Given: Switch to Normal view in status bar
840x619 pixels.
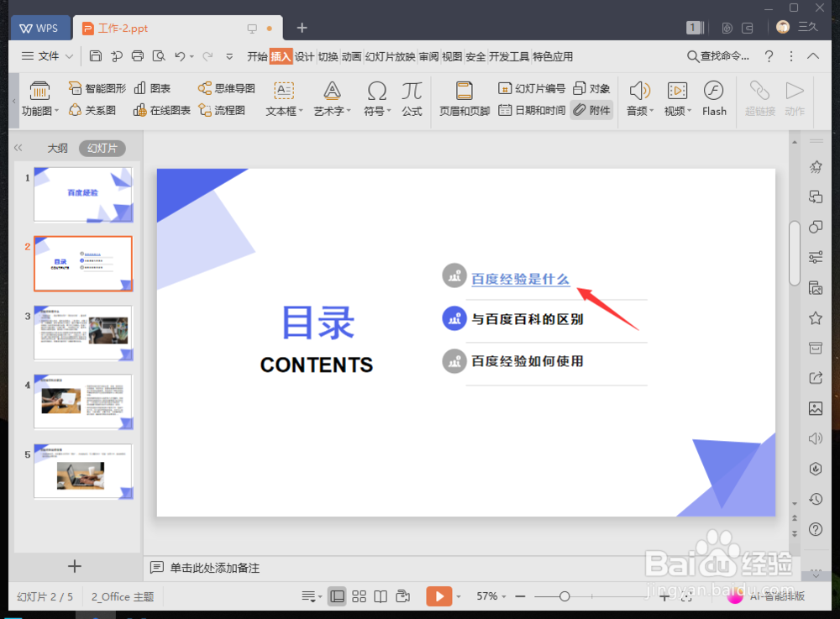Looking at the screenshot, I should pos(337,596).
